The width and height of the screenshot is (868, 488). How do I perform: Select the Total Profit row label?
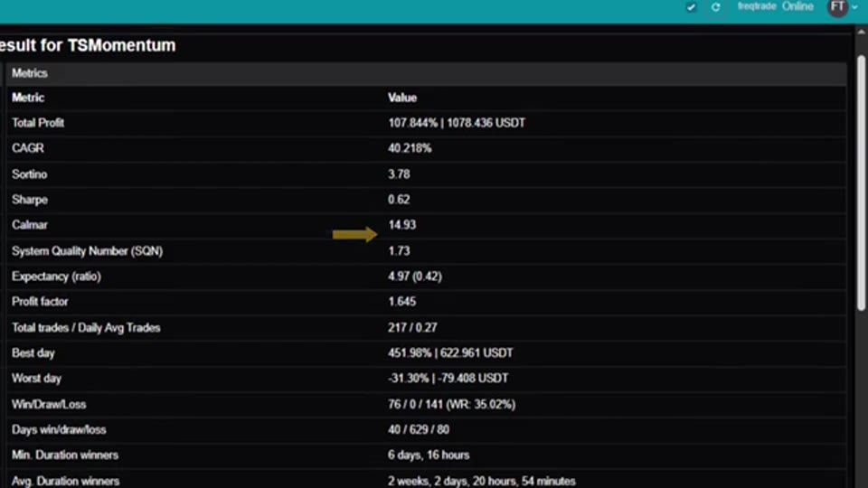[38, 123]
